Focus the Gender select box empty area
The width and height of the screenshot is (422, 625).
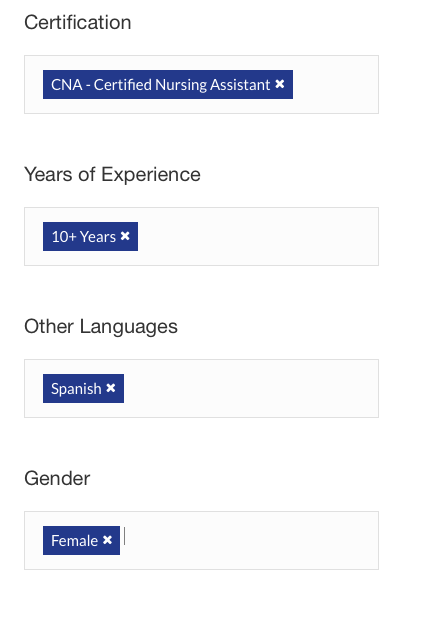pos(251,540)
